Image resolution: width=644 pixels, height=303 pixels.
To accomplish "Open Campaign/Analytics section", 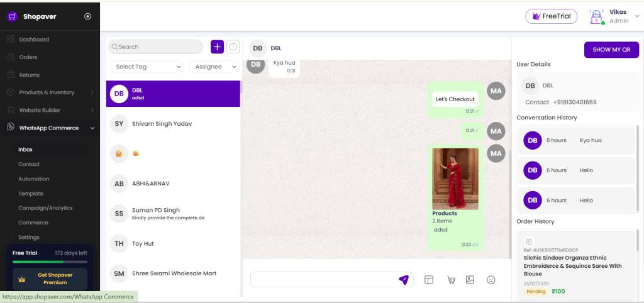I will 45,208.
